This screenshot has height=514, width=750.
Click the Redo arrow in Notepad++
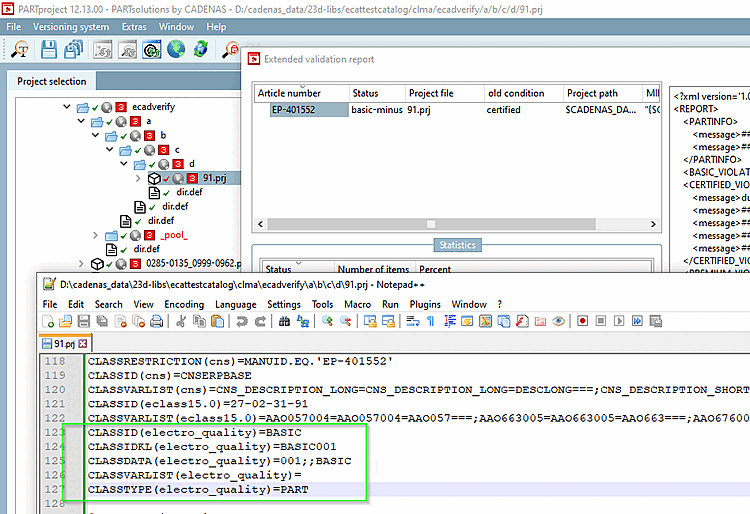tap(260, 321)
